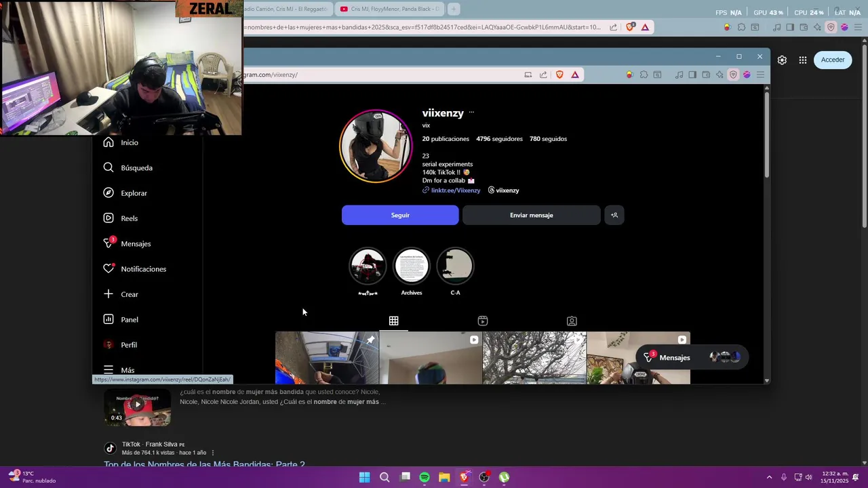
Task: Go to Perfil in the Instagram sidebar
Action: (120, 345)
